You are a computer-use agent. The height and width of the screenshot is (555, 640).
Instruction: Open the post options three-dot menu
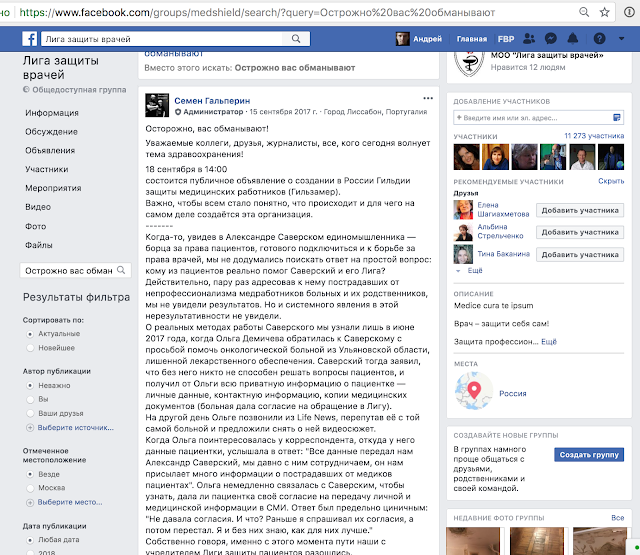tap(428, 98)
